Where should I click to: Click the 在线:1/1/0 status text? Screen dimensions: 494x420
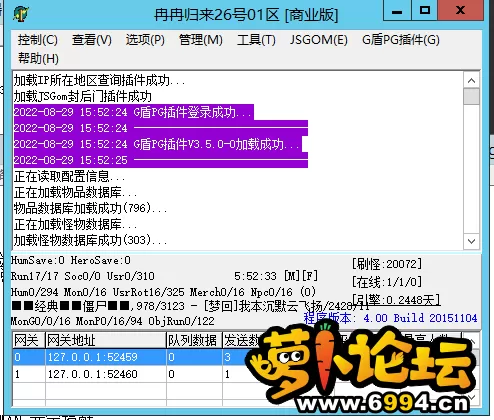387,282
